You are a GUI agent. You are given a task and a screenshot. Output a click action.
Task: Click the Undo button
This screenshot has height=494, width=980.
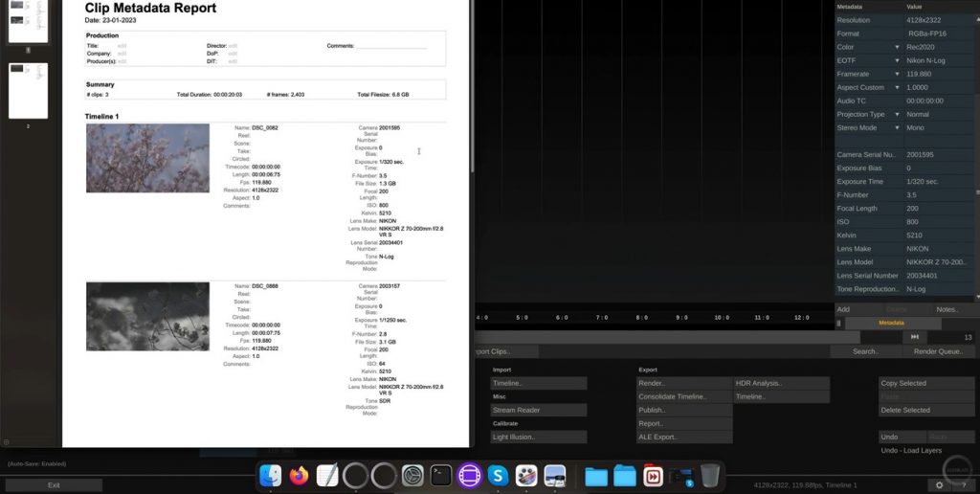[902, 438]
